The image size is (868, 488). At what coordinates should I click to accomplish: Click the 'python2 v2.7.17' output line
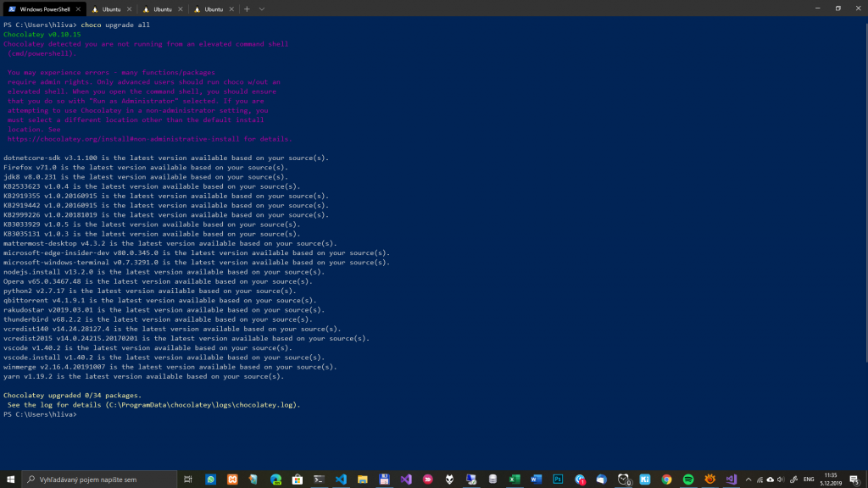(149, 291)
